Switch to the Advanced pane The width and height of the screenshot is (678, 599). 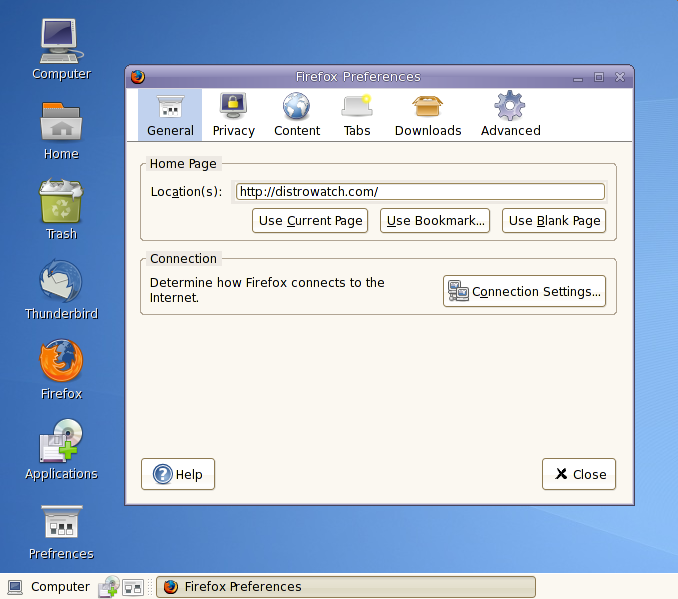[x=510, y=115]
